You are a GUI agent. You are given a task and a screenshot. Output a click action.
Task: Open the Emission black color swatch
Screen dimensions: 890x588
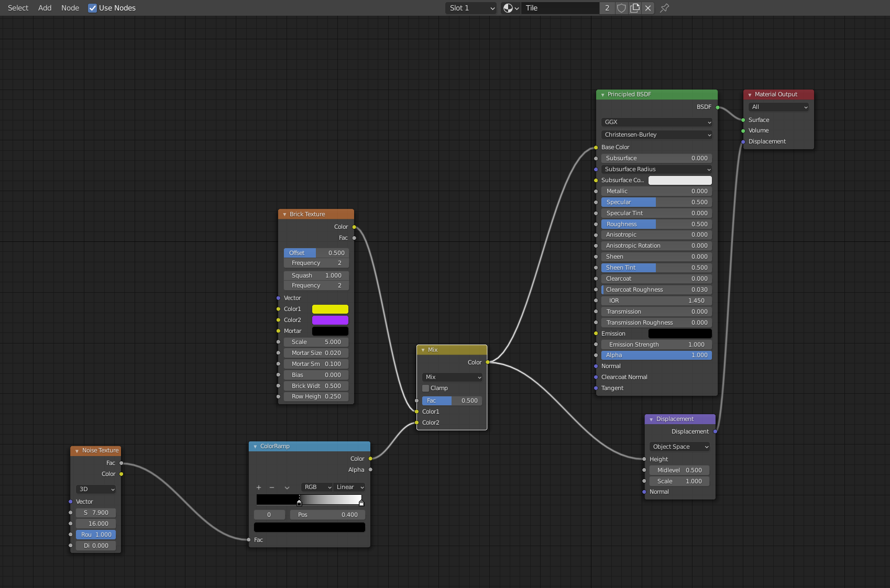680,334
